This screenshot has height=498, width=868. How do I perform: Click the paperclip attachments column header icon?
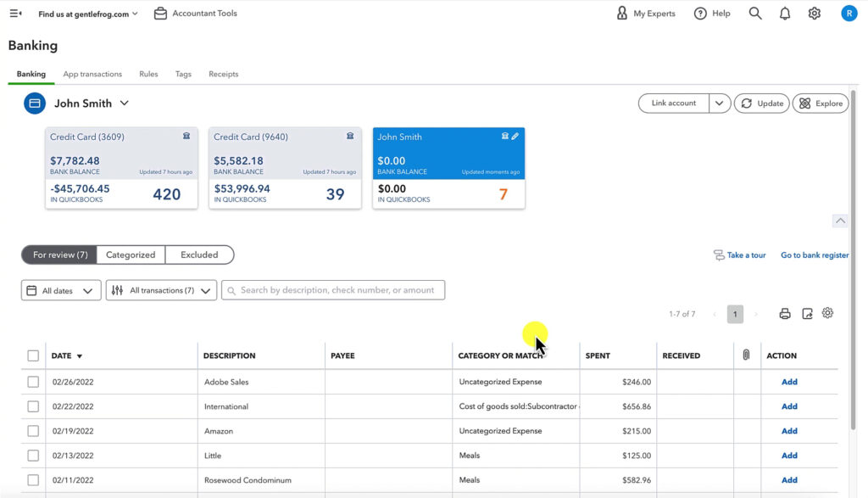747,355
